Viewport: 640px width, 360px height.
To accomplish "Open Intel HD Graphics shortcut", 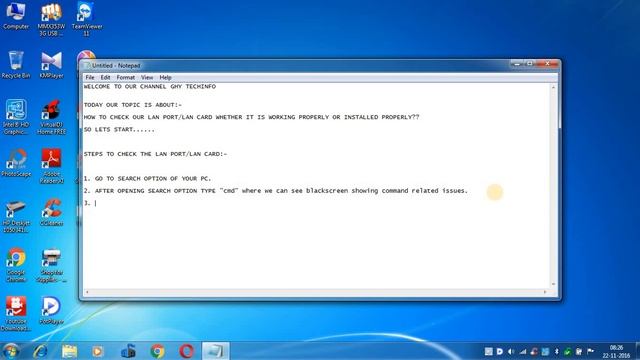I will click(16, 117).
